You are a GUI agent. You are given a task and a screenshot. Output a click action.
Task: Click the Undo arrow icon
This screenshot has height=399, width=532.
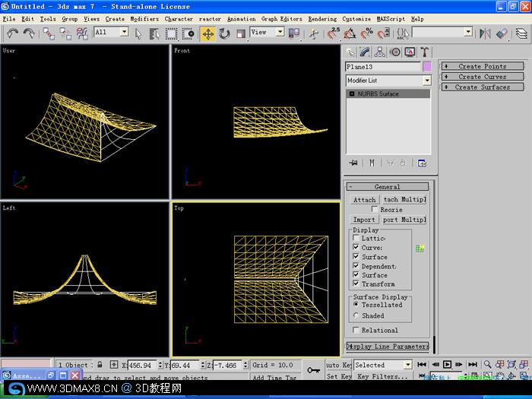pos(13,33)
